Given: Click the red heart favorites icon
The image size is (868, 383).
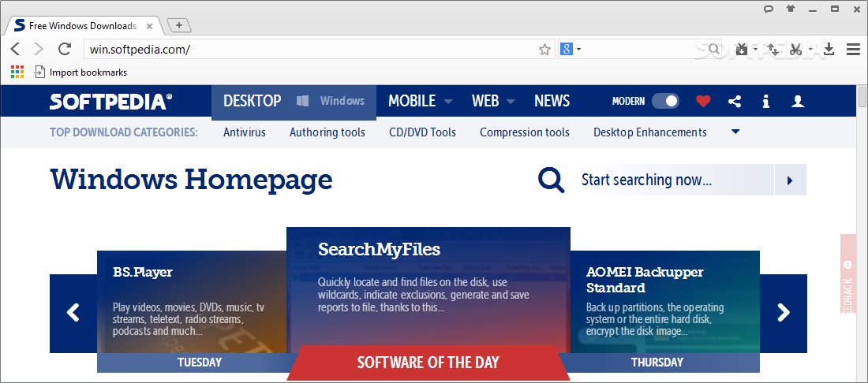Looking at the screenshot, I should (x=703, y=101).
